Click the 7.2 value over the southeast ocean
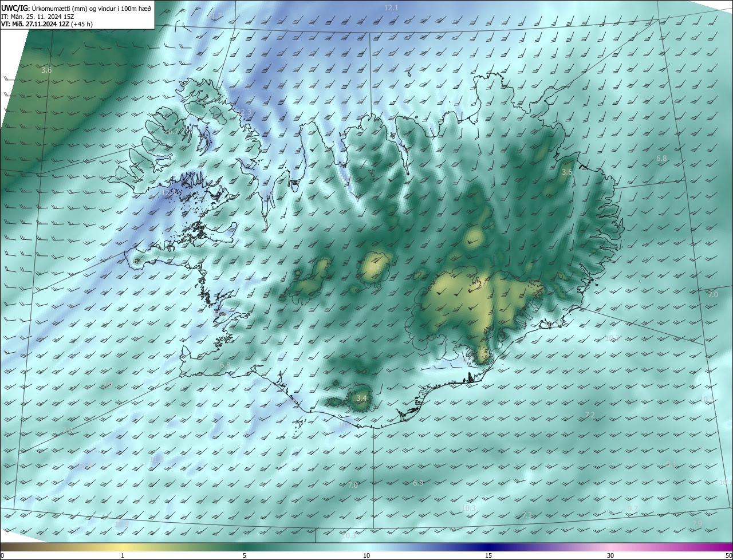Screen dimensions: 733x560 click(x=590, y=415)
